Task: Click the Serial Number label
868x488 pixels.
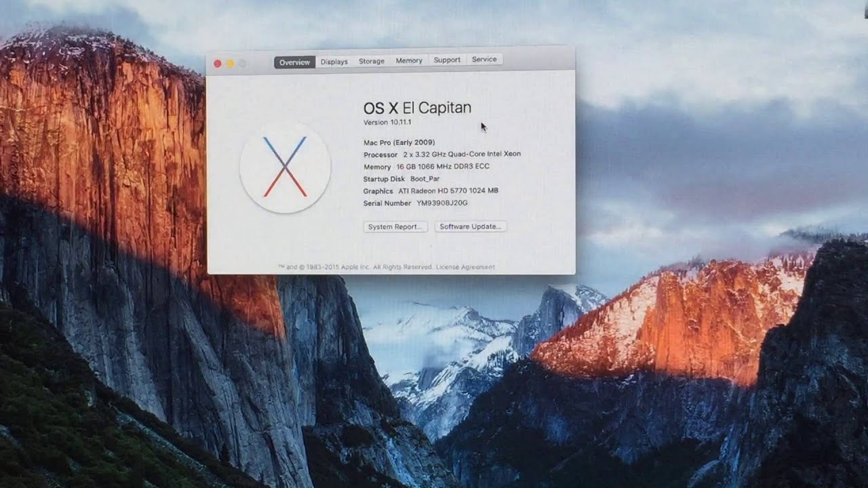Action: point(387,203)
